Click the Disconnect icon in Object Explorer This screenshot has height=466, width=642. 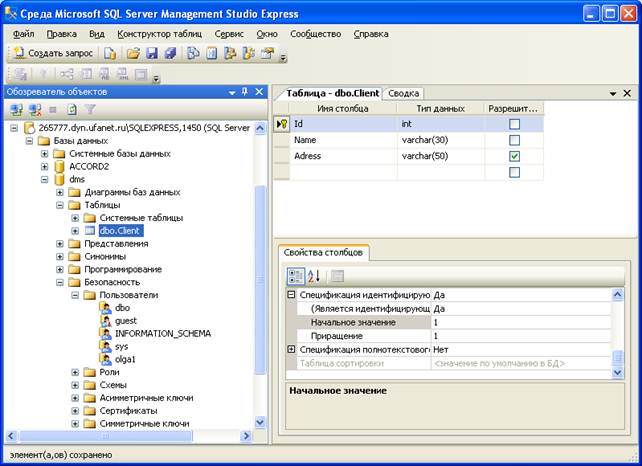(35, 109)
